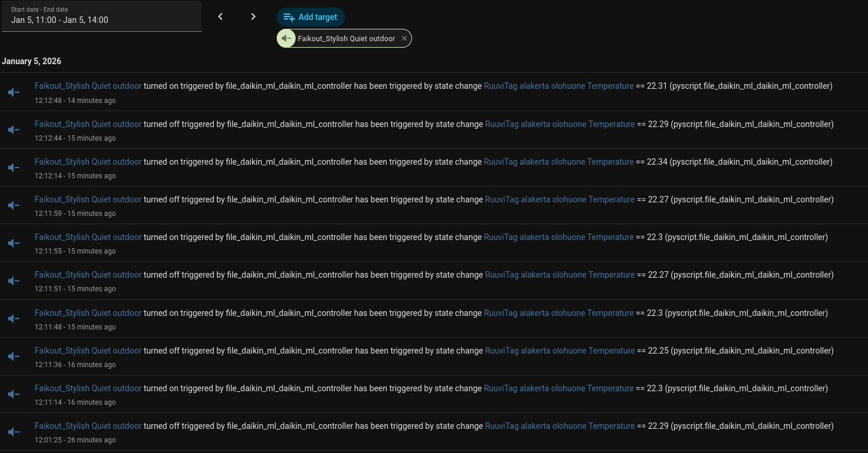
Task: Click the "12:01:25 - 26 minutes ago" timestamp
Action: pyautogui.click(x=75, y=440)
